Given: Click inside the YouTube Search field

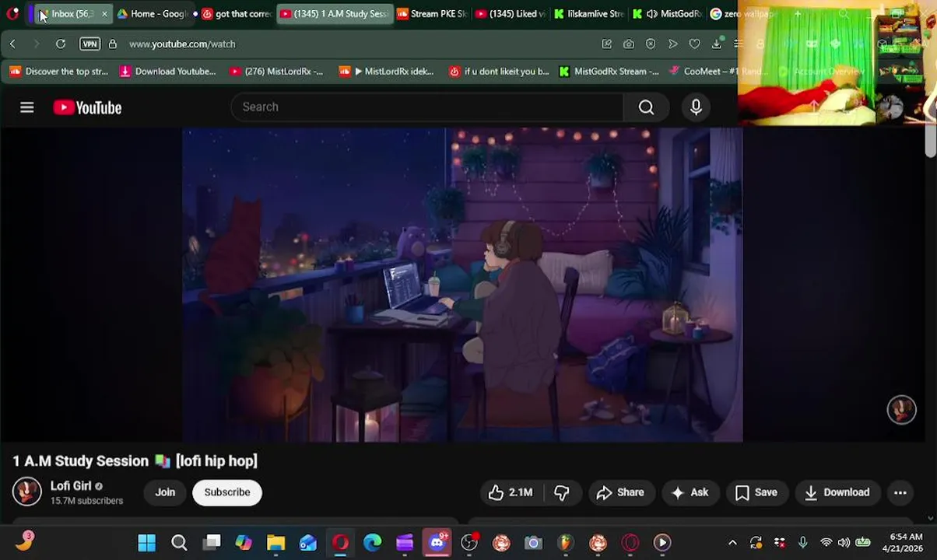Looking at the screenshot, I should [426, 107].
